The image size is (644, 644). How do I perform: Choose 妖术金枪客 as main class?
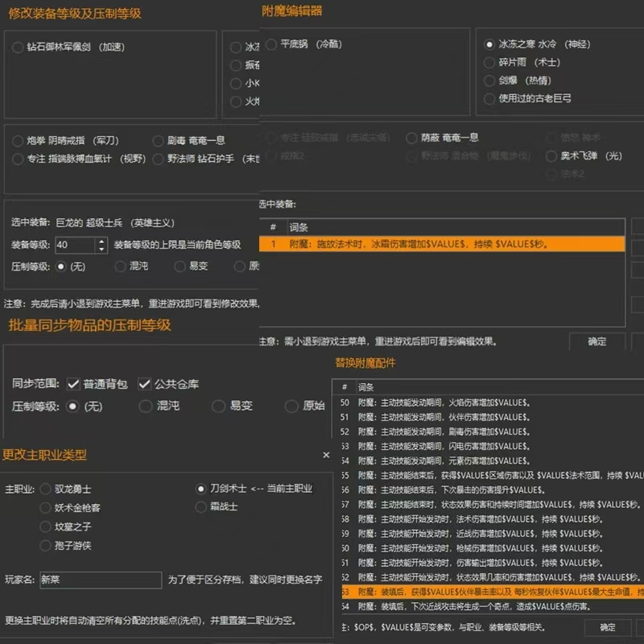coord(45,508)
